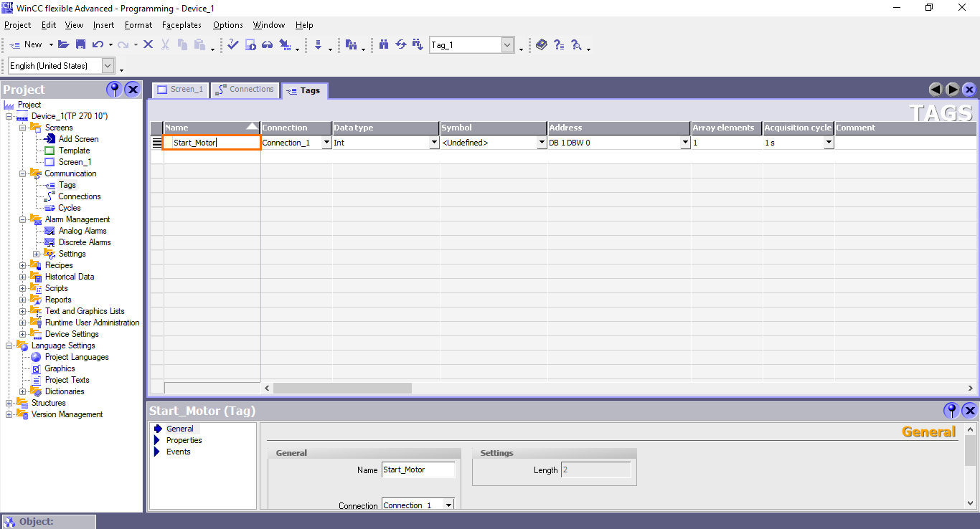Image resolution: width=980 pixels, height=529 pixels.
Task: Select Properties in the tag property panel
Action: coord(184,440)
